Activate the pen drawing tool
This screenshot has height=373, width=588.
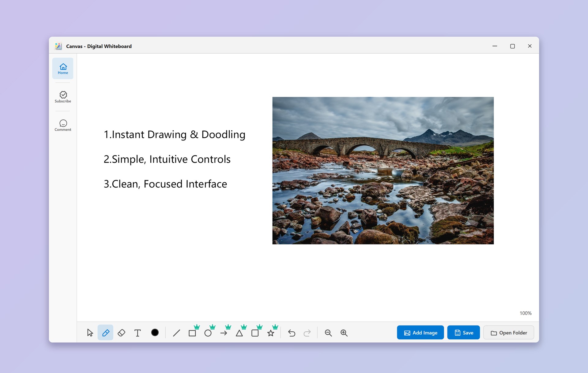coord(106,333)
